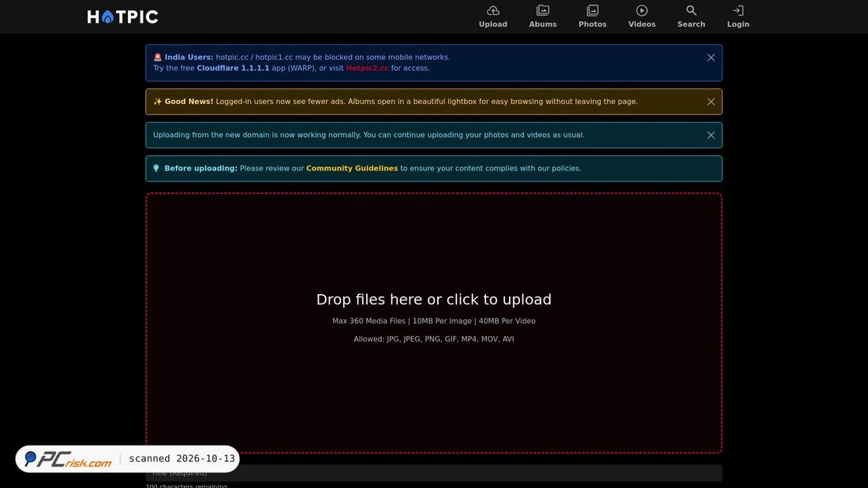Click the Cloudflare 1.1.1.1 text
The image size is (868, 488).
233,68
